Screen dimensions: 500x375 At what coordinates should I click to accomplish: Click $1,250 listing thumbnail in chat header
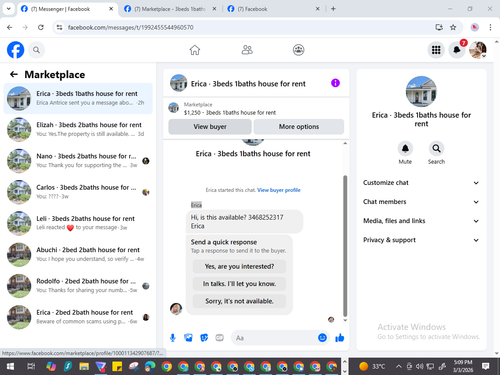(x=173, y=108)
